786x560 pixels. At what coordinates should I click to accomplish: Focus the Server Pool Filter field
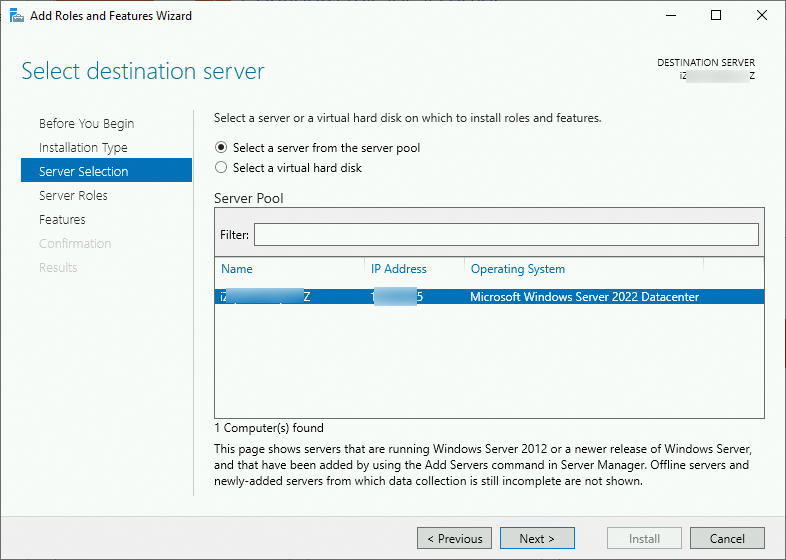click(506, 235)
